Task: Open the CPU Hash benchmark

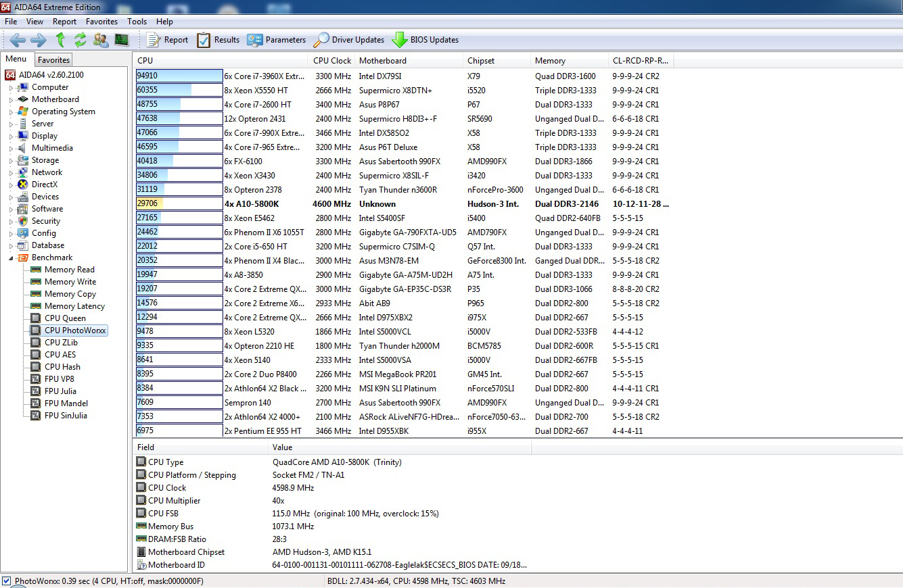Action: coord(63,367)
